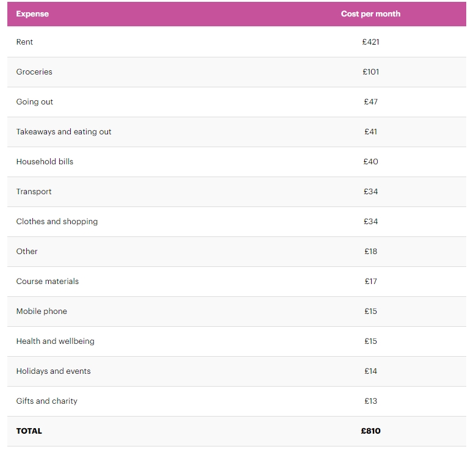Select Takeaways and eating out label
Viewport: 476px width, 452px height.
click(63, 132)
